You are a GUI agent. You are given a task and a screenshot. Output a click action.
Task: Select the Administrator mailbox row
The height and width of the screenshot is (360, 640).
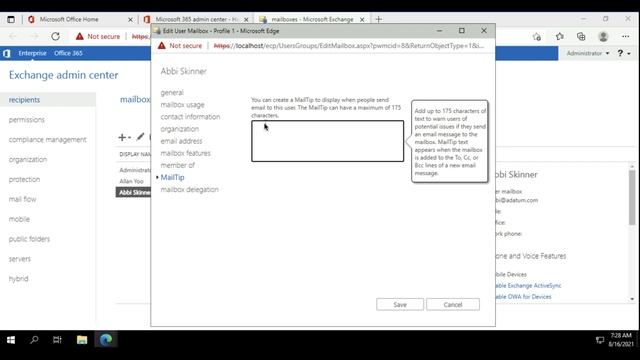click(x=133, y=170)
